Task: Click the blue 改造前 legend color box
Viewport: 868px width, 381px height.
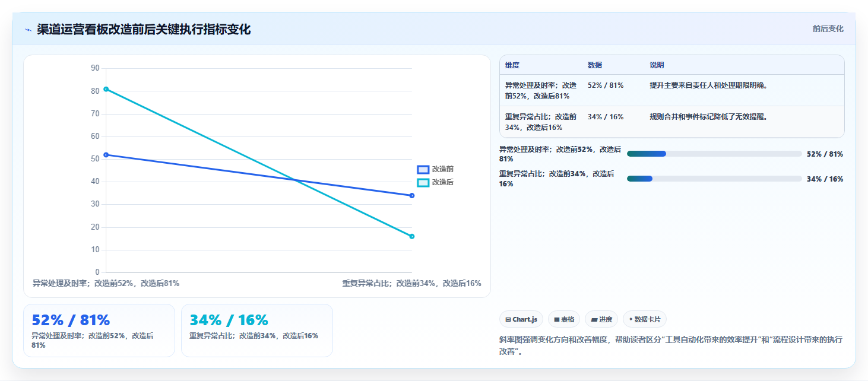Action: pyautogui.click(x=423, y=170)
